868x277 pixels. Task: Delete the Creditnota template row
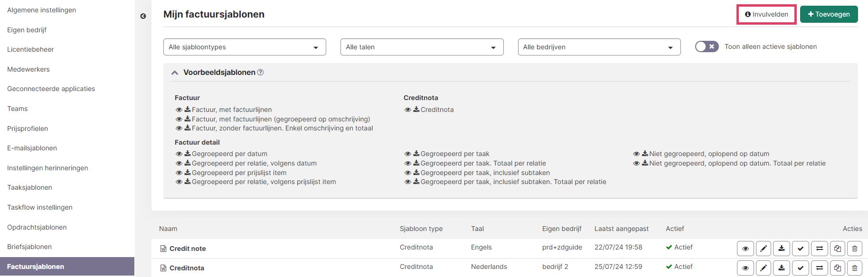[x=855, y=268]
